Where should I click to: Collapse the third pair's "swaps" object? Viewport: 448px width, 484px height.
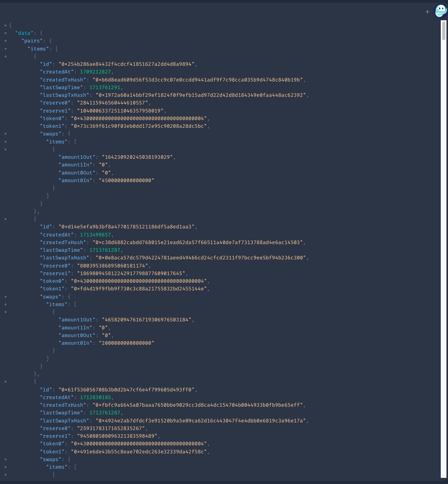(5, 459)
